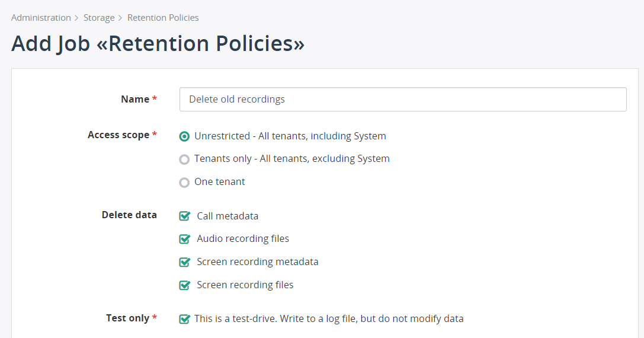Go to the Storage breadcrumb link

99,18
